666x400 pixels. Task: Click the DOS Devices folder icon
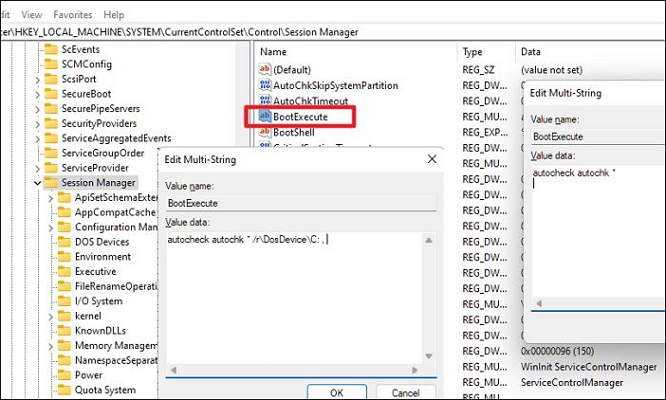pos(64,242)
